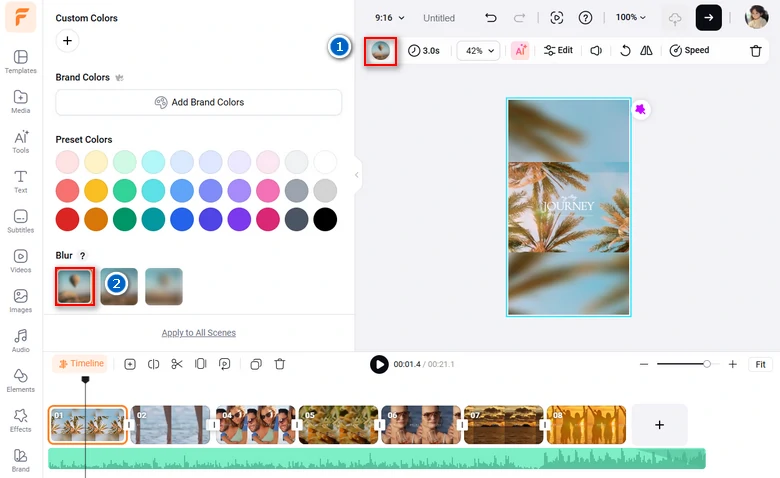The width and height of the screenshot is (780, 478).
Task: Click Apply to All Scenes link
Action: 199,332
